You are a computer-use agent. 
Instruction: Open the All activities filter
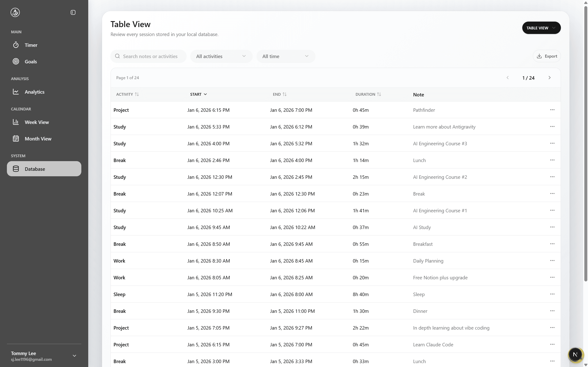click(x=221, y=56)
